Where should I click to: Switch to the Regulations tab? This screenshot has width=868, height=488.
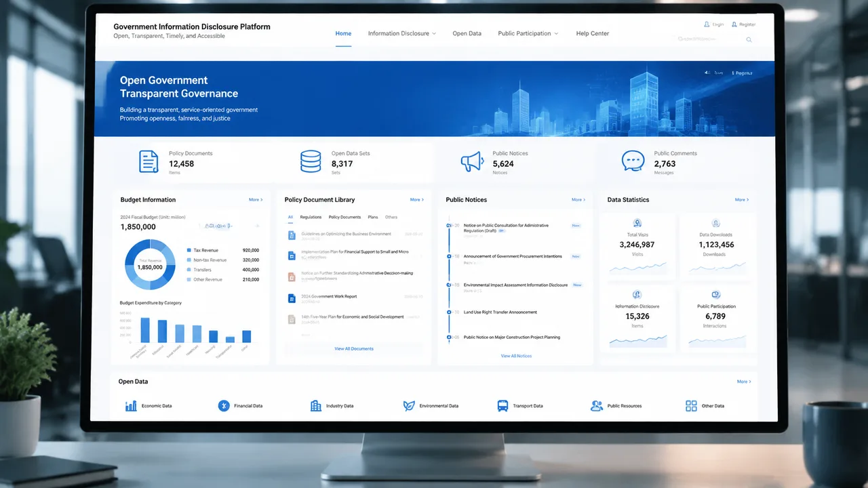(x=311, y=218)
